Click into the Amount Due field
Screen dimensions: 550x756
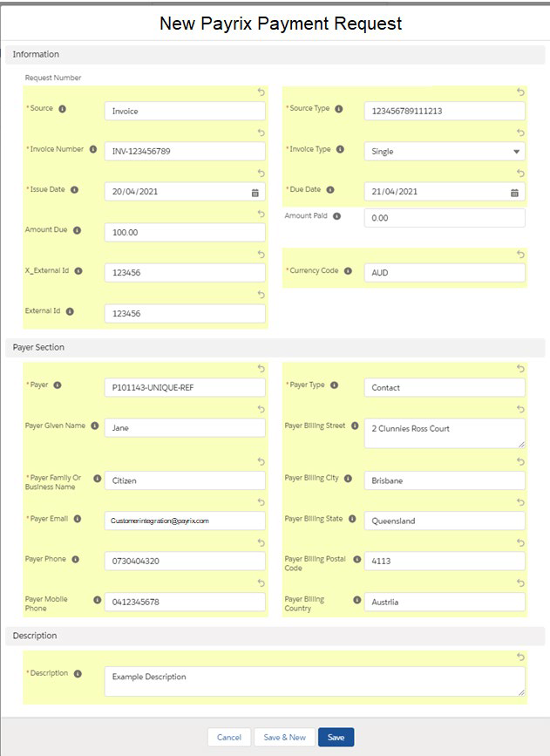(x=184, y=233)
